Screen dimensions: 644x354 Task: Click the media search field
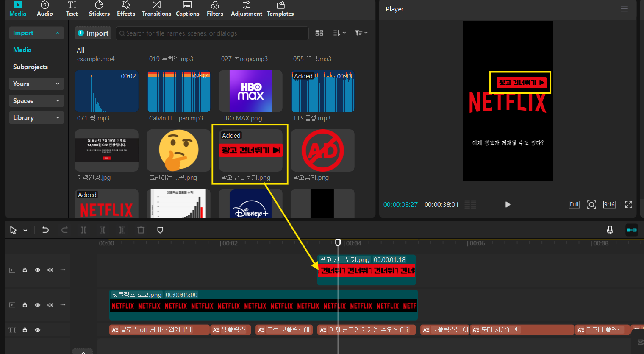click(x=212, y=33)
